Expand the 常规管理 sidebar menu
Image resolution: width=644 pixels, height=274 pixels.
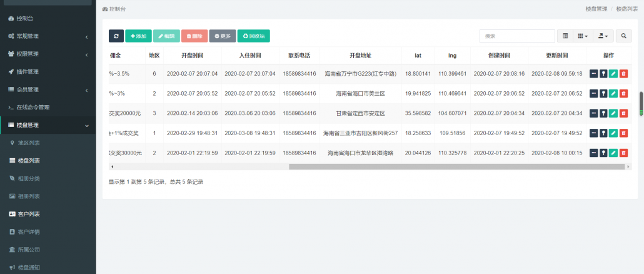point(48,36)
